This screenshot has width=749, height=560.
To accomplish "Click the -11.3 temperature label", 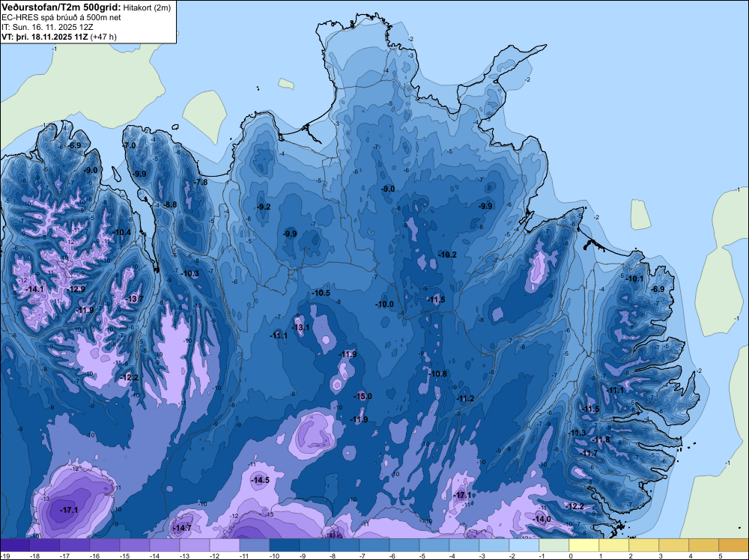I will click(x=577, y=433).
